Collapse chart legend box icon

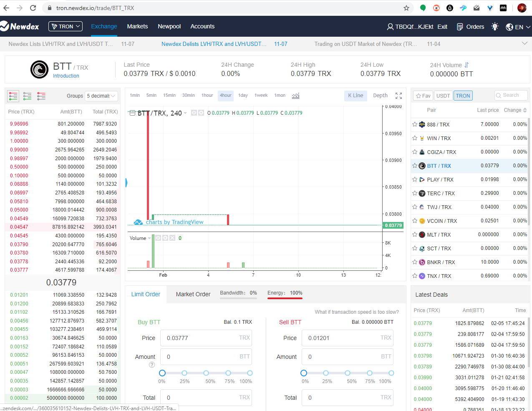click(x=132, y=113)
